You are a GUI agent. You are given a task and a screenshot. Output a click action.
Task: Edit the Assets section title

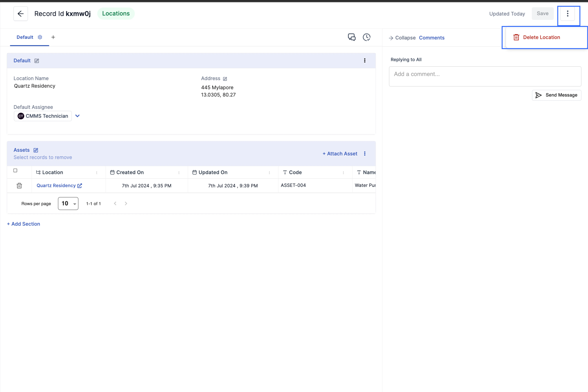[x=36, y=150]
